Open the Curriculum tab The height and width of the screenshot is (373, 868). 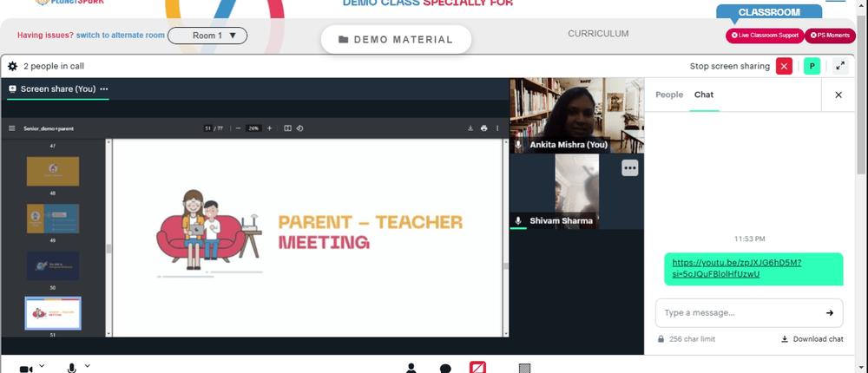coord(598,34)
